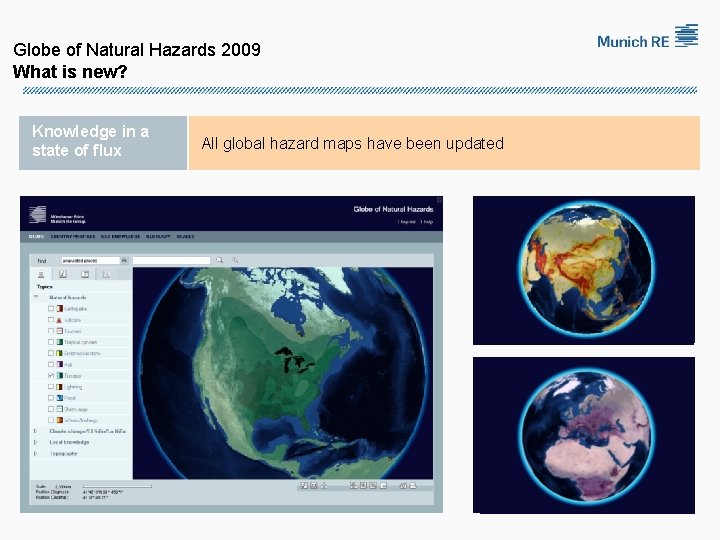Viewport: 720px width, 540px height.
Task: Click the second, greyed magnifier icon after the search field
Action: [235, 260]
